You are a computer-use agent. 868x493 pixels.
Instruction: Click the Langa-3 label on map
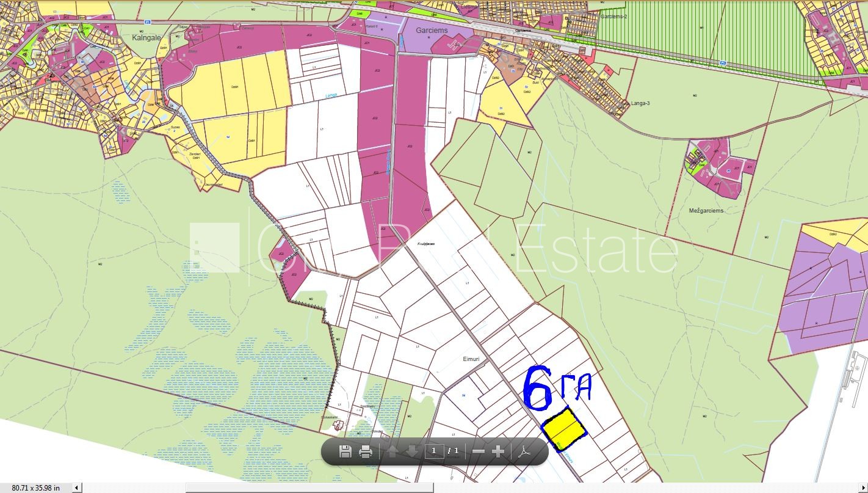click(640, 103)
